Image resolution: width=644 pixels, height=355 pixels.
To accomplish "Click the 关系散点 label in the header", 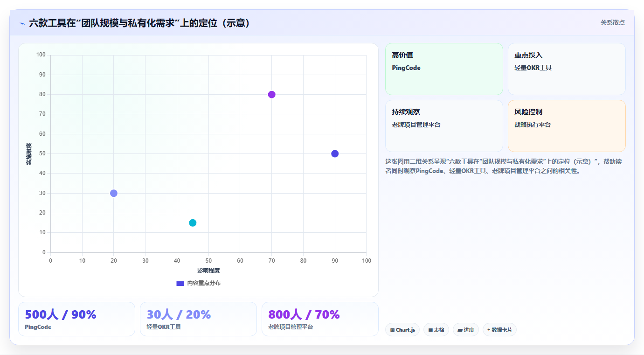I will coord(612,22).
